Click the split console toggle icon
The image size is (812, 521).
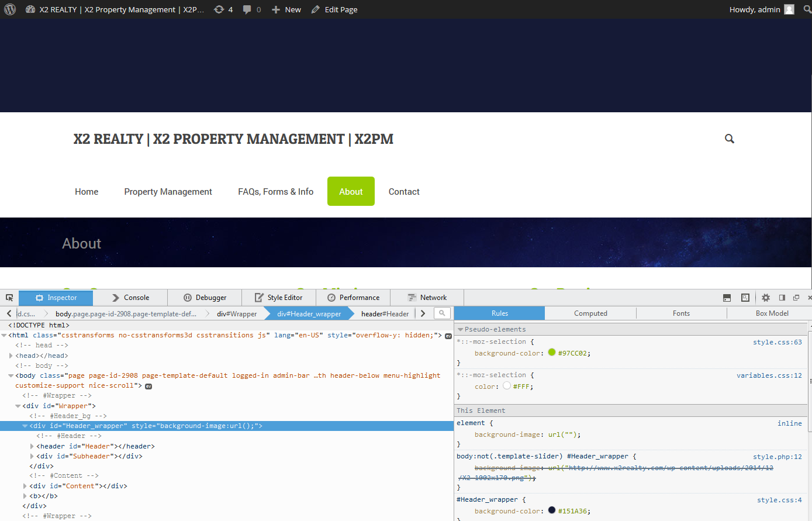point(727,298)
